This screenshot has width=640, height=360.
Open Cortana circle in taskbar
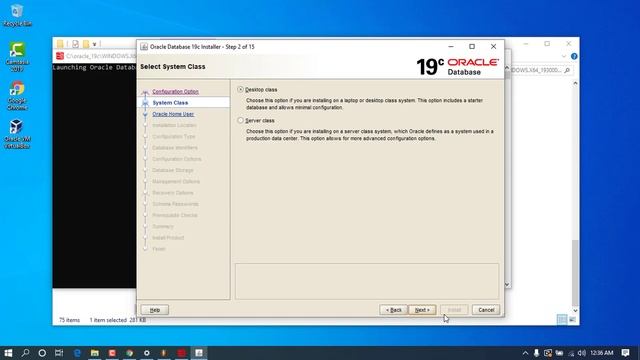(42, 353)
